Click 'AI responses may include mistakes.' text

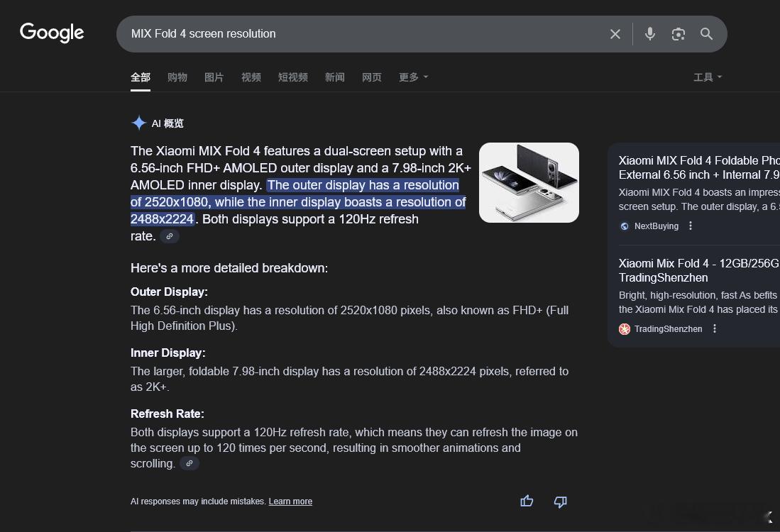click(x=198, y=501)
